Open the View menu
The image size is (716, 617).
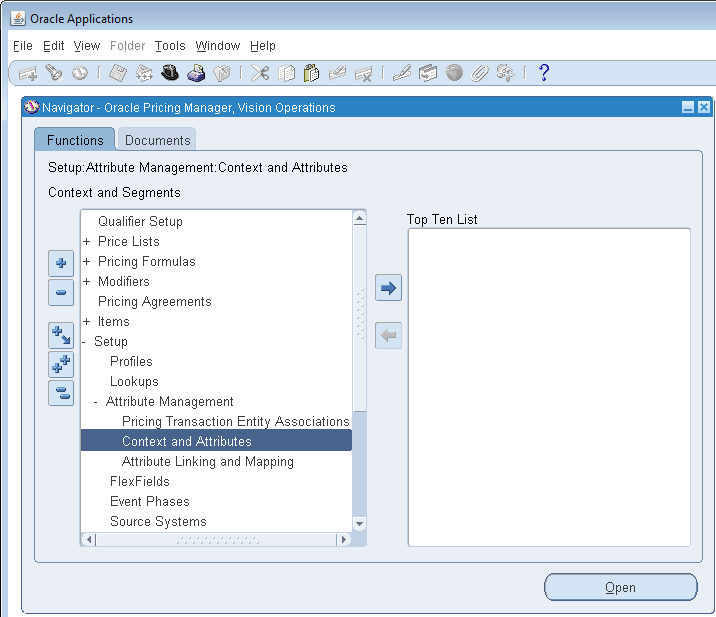[87, 46]
